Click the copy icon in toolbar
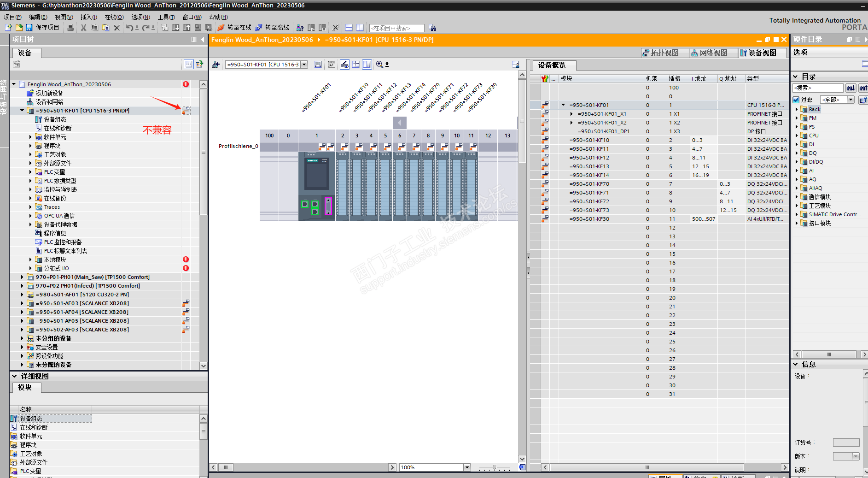This screenshot has width=868, height=478. click(94, 28)
